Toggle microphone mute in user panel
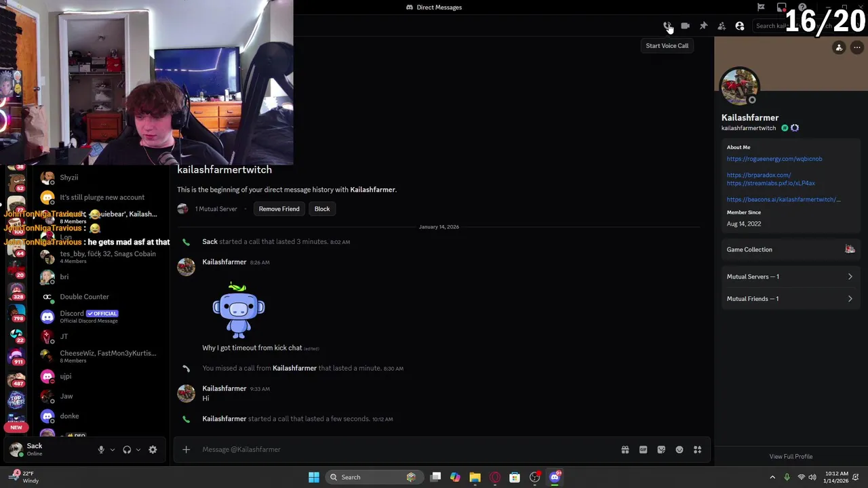Viewport: 868px width, 488px height. (101, 449)
